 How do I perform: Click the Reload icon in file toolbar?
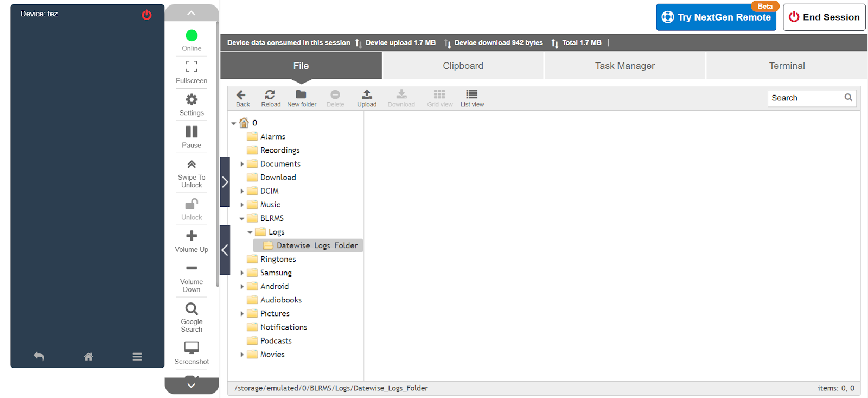pos(270,98)
